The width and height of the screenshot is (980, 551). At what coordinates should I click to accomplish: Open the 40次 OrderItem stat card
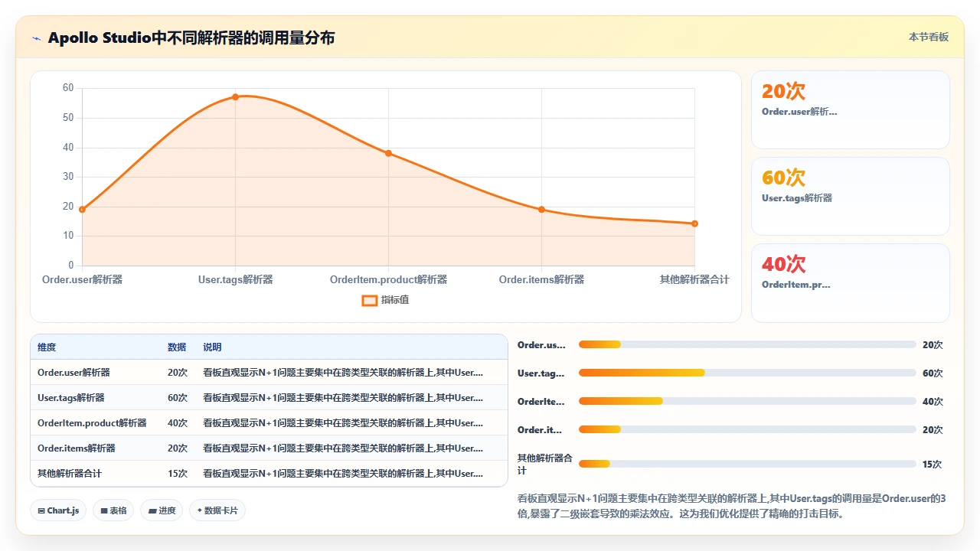tap(851, 282)
